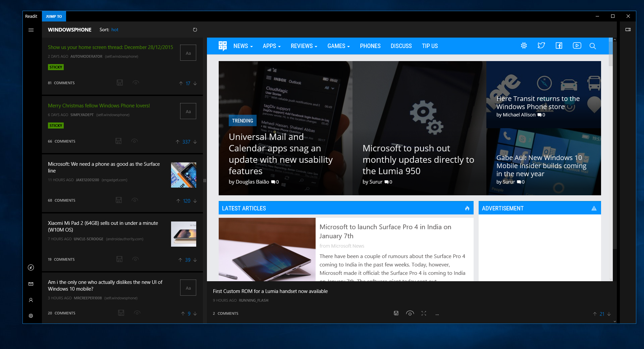The width and height of the screenshot is (644, 349).
Task: Open the TIP US menu item
Action: coord(430,46)
